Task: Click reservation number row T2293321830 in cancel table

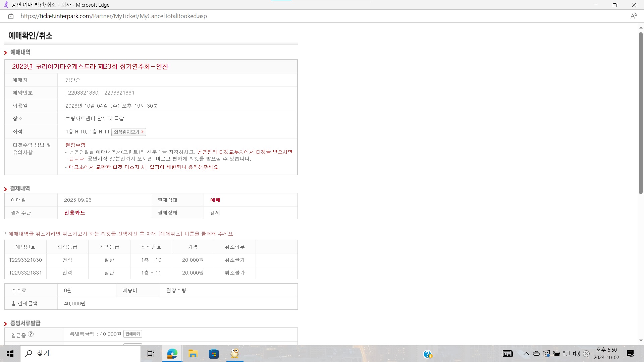Action: (x=25, y=260)
